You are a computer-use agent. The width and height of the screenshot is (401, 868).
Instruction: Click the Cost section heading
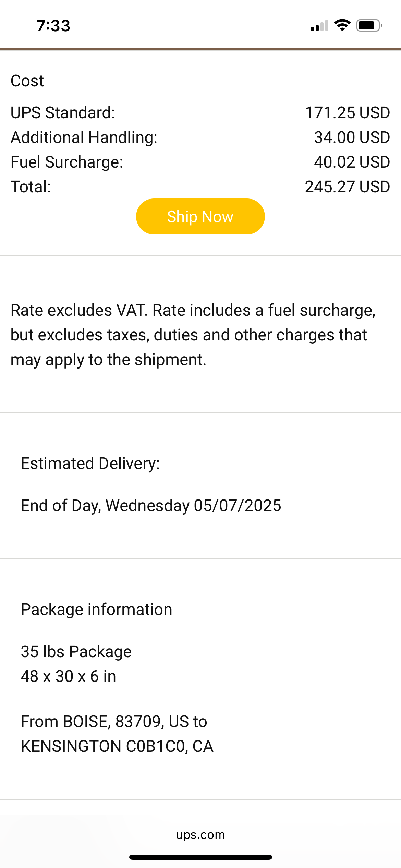click(27, 81)
